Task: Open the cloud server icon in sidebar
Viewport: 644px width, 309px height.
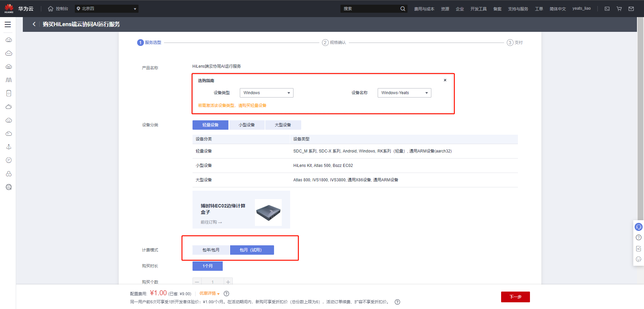Action: (x=9, y=40)
